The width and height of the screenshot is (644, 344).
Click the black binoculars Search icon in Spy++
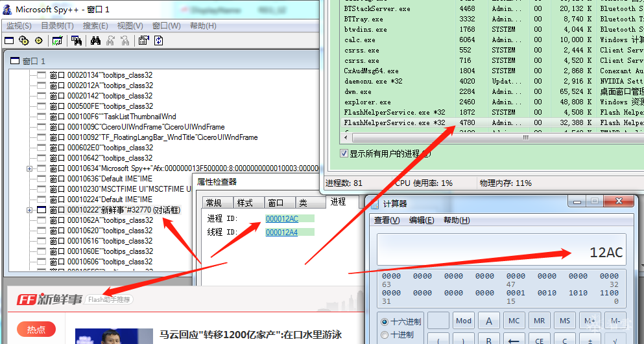[96, 40]
